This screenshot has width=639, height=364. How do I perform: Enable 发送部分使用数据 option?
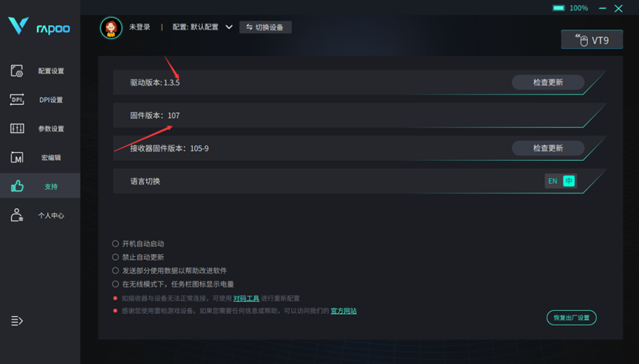click(x=115, y=270)
